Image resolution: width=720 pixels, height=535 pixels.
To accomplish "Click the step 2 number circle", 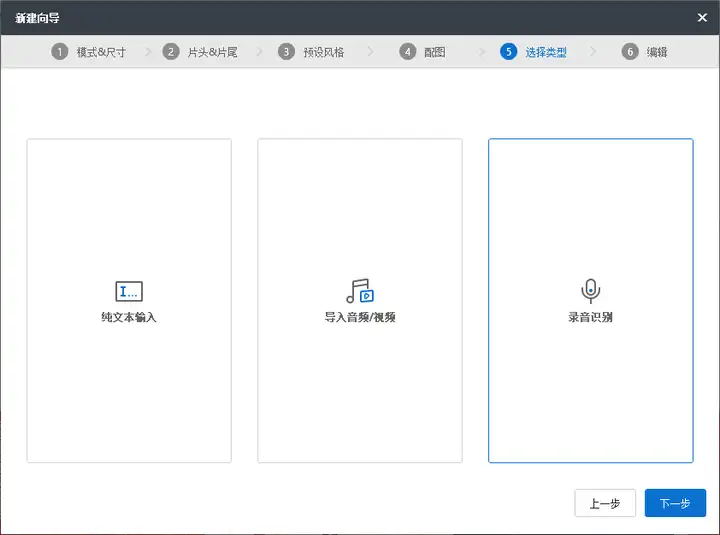I will click(x=171, y=52).
